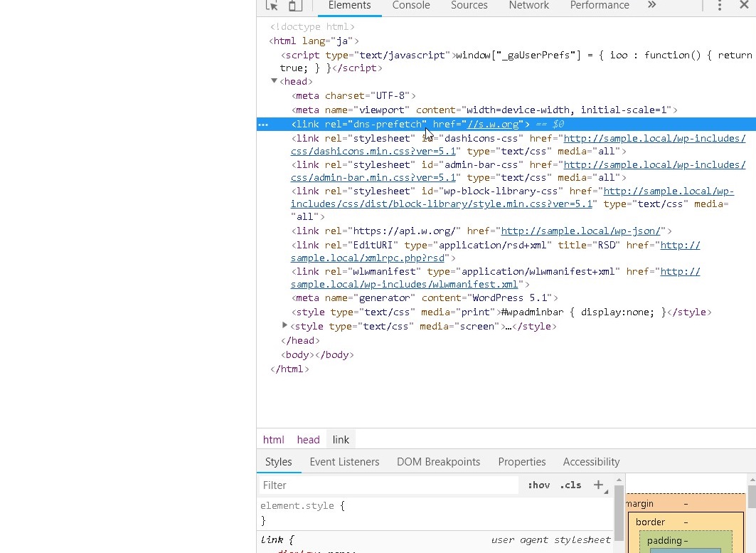The width and height of the screenshot is (756, 553).
Task: Add a new style rule with plus icon
Action: [x=597, y=485]
